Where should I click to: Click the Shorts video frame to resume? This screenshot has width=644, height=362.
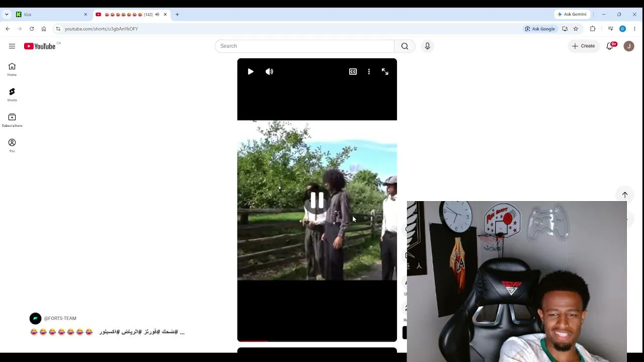(317, 200)
